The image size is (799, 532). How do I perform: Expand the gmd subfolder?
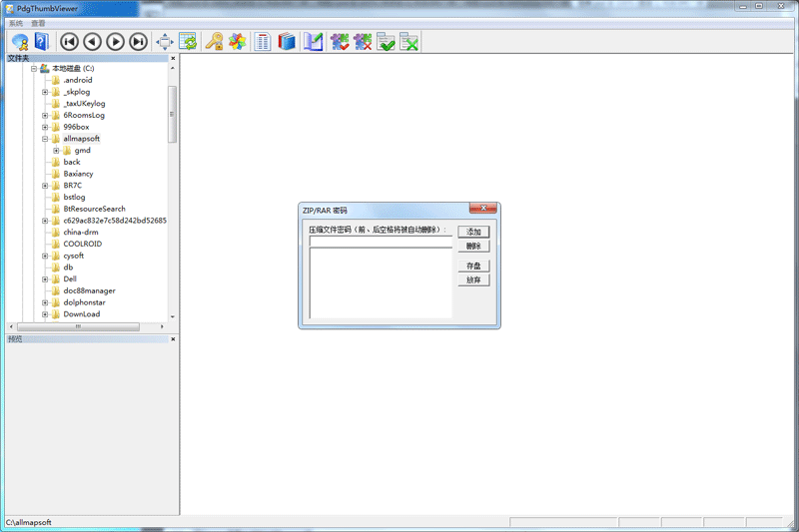pos(56,150)
